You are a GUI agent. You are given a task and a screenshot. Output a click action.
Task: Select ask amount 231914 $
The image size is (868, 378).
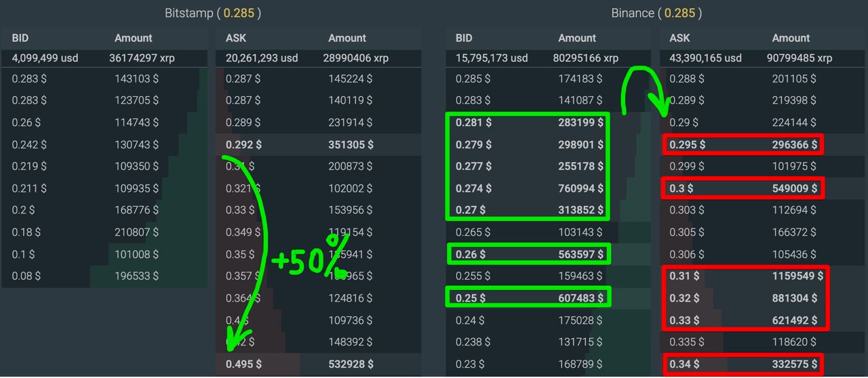point(350,123)
